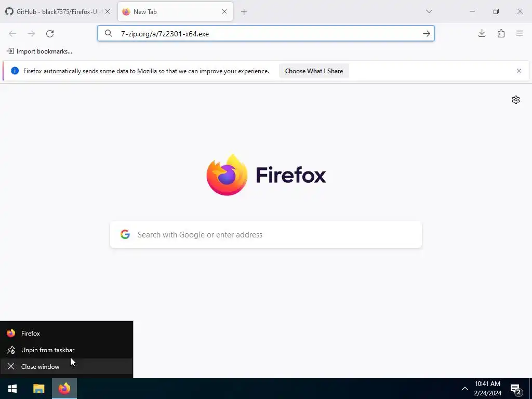Click the Import bookmarks arrow icon
The image size is (532, 399).
click(x=10, y=51)
